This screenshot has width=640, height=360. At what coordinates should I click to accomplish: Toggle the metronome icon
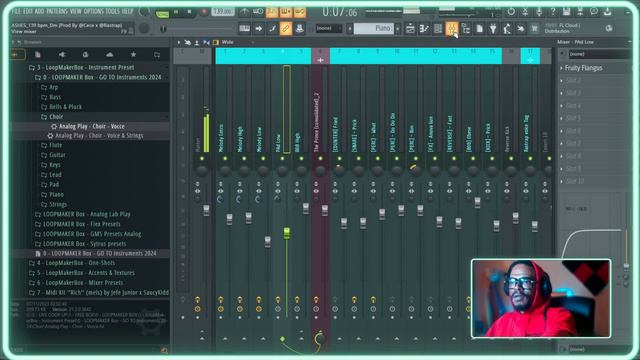[244, 12]
